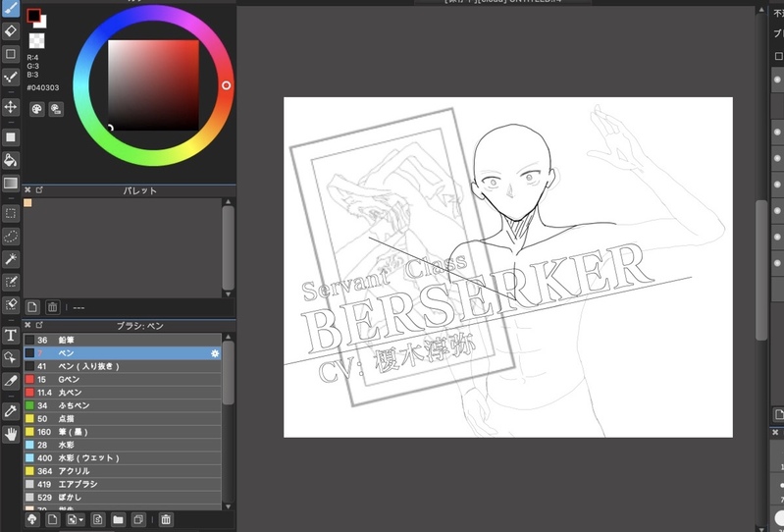Delete the selected brush trash icon

[166, 519]
